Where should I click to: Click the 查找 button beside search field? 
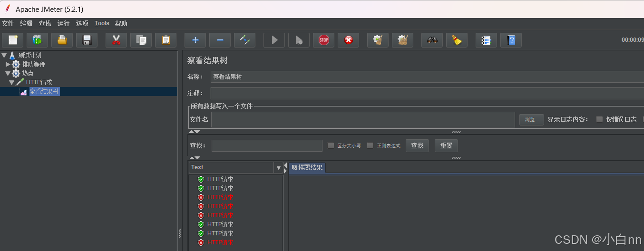pyautogui.click(x=418, y=145)
